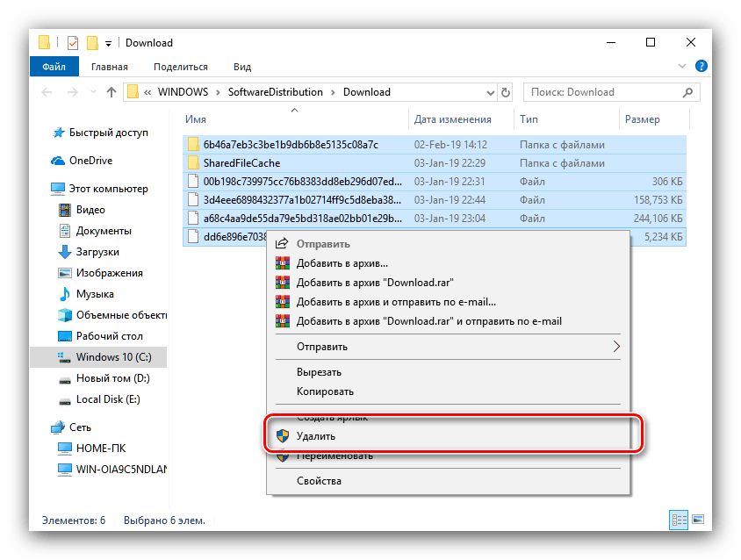This screenshot has width=741, height=560.
Task: Switch to details view toggle
Action: point(679,521)
